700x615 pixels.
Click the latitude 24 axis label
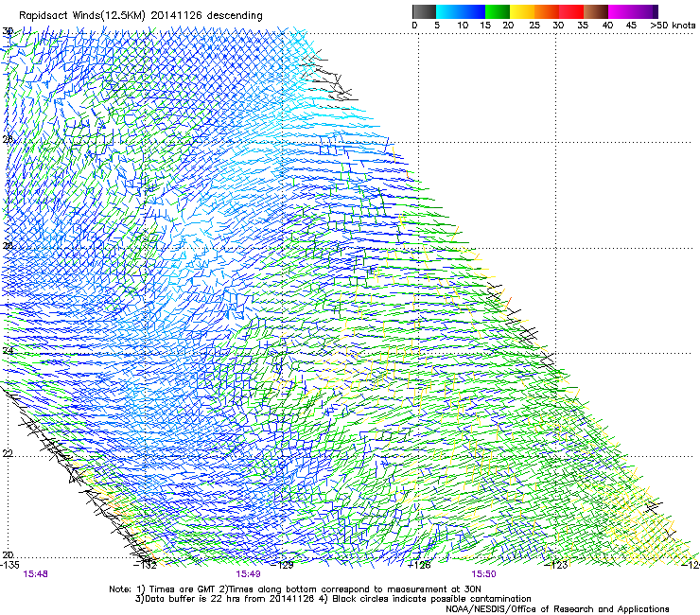(x=8, y=351)
